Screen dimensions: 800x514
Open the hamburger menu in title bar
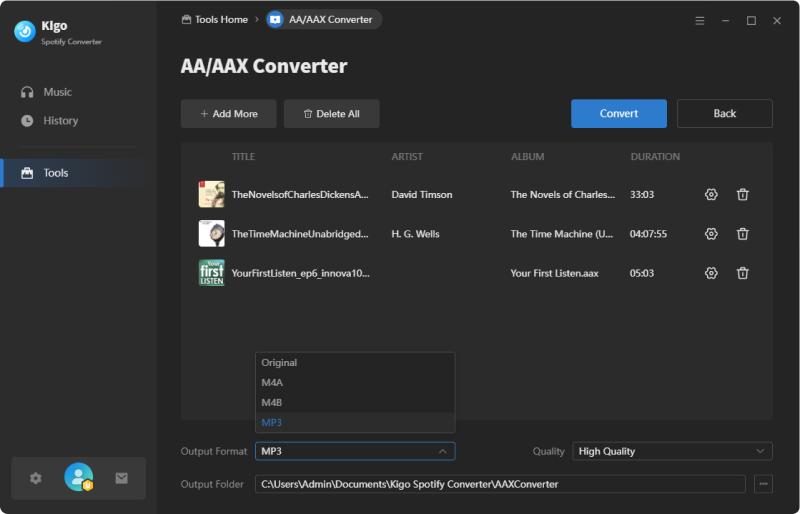coord(699,20)
